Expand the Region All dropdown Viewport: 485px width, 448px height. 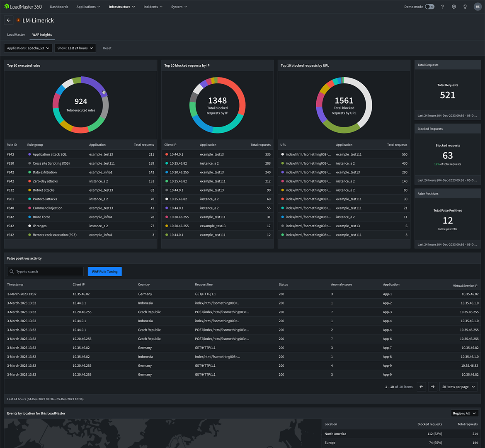point(464,413)
